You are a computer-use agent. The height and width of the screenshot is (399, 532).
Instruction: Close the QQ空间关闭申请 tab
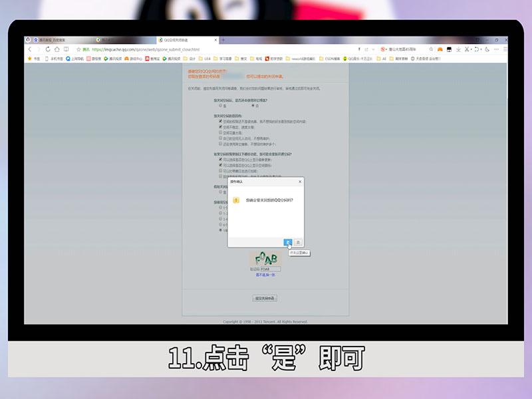point(215,40)
